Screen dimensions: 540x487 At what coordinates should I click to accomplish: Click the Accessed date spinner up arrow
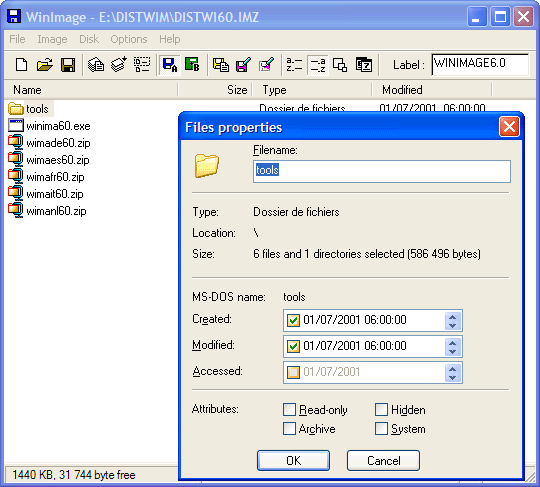(x=453, y=369)
